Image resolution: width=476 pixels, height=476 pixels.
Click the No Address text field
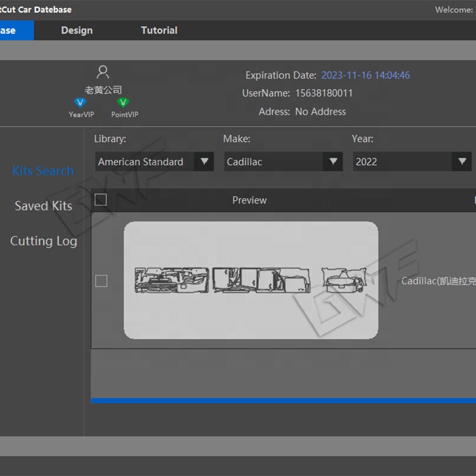coord(320,111)
